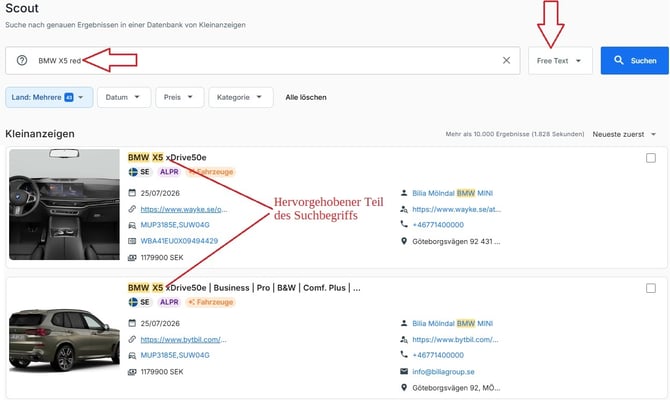The height and width of the screenshot is (400, 670).
Task: Click the Mehr als 10.000 Ergebnisse text
Action: point(515,134)
